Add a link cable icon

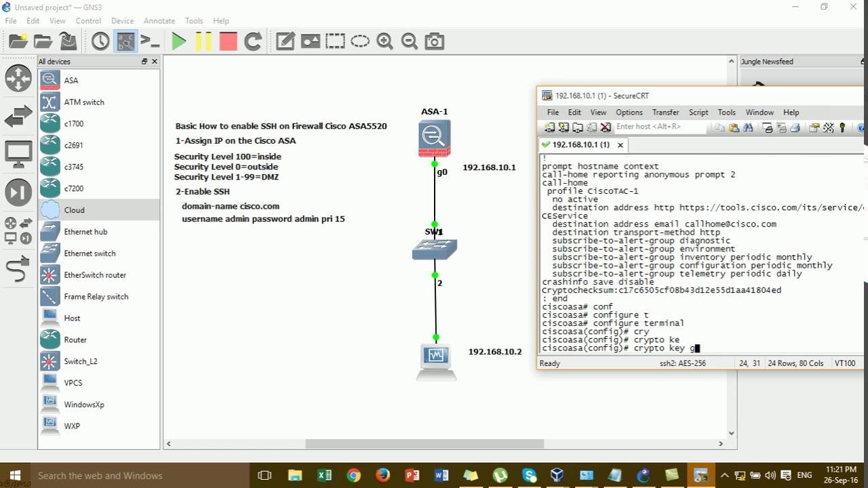point(18,270)
